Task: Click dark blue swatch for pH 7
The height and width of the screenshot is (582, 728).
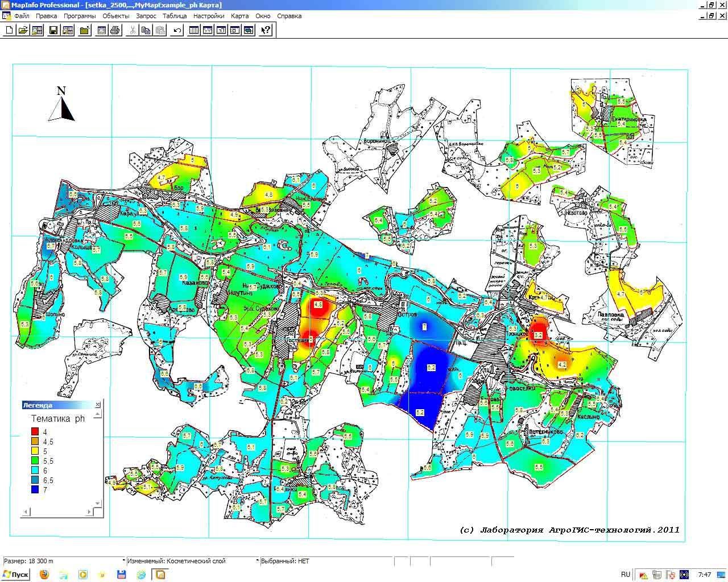Action: (35, 490)
